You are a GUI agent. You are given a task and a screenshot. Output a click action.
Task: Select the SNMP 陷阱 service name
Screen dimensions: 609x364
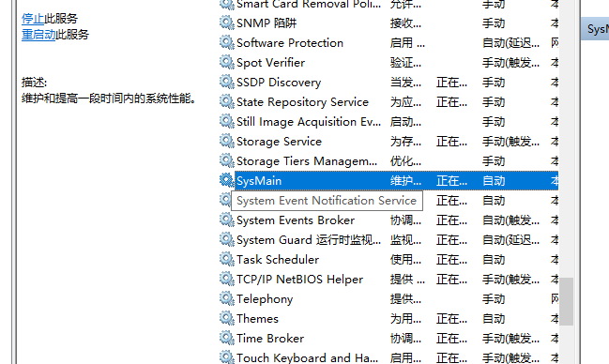[x=266, y=23]
